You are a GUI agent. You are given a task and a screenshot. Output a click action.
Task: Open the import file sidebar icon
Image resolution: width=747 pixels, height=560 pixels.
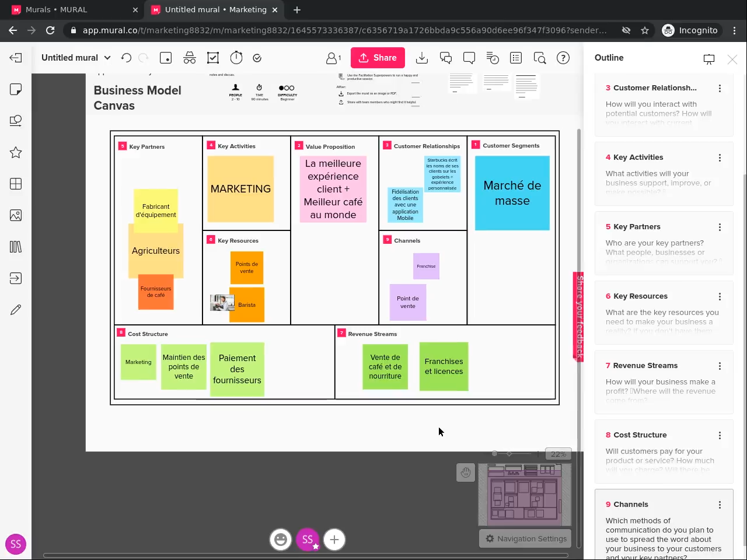[x=16, y=278]
